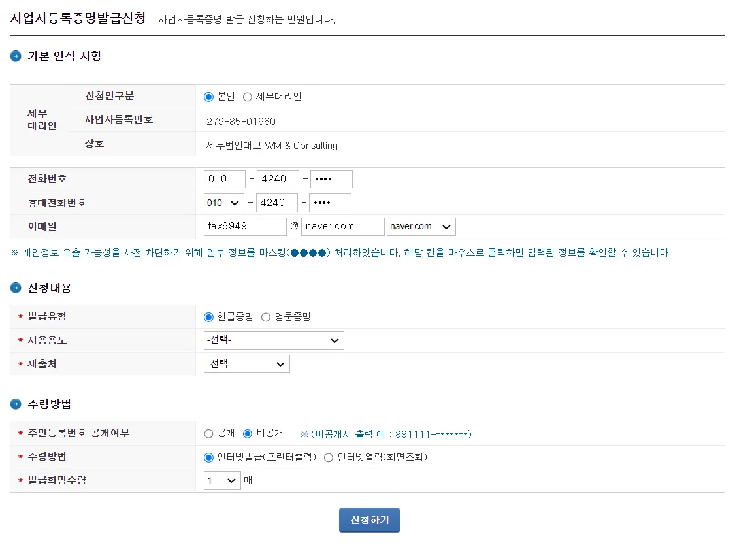Click the 제출처 label
This screenshot has width=735, height=560.
click(x=42, y=364)
